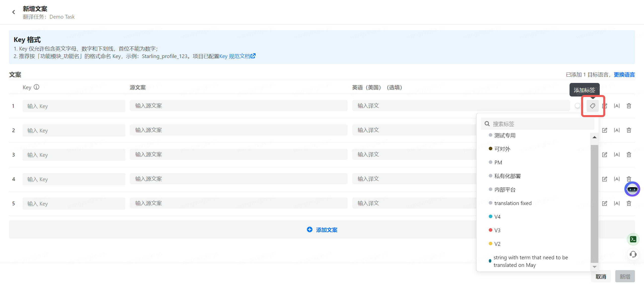This screenshot has height=287, width=644.
Task: Delete row 5 with the trash icon
Action: click(x=629, y=203)
